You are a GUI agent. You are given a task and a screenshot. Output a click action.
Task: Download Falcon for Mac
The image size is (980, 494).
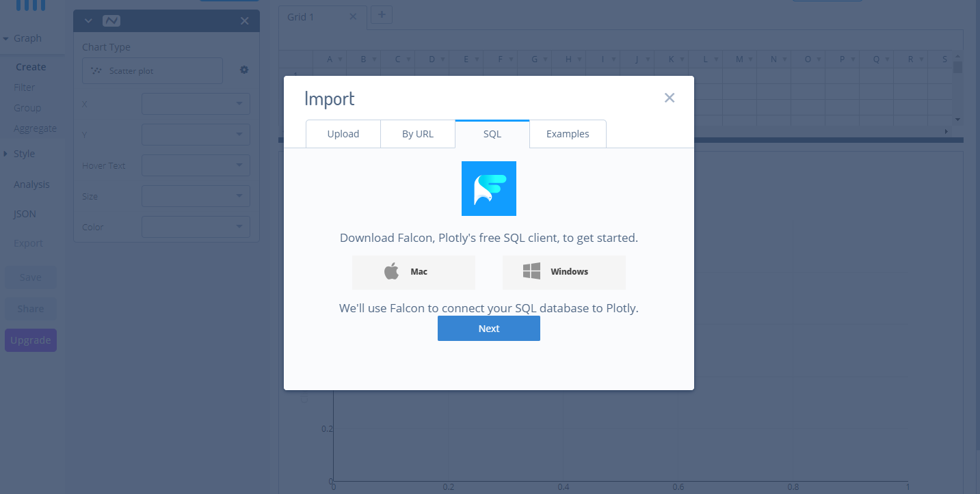pos(414,272)
